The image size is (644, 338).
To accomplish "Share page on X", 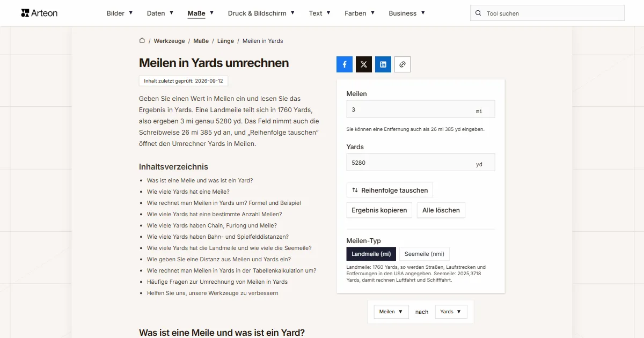I will click(x=364, y=64).
